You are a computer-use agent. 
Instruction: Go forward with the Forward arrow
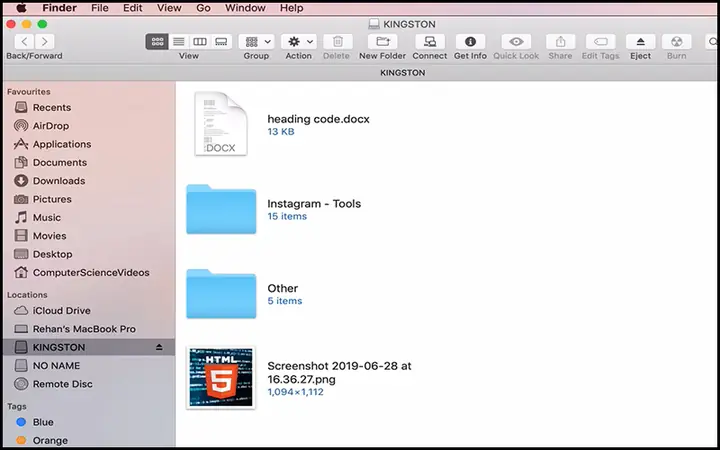[x=45, y=42]
